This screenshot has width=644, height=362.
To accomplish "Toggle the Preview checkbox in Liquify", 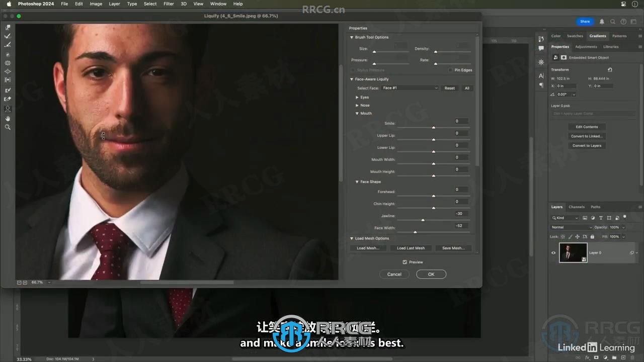I will (405, 262).
